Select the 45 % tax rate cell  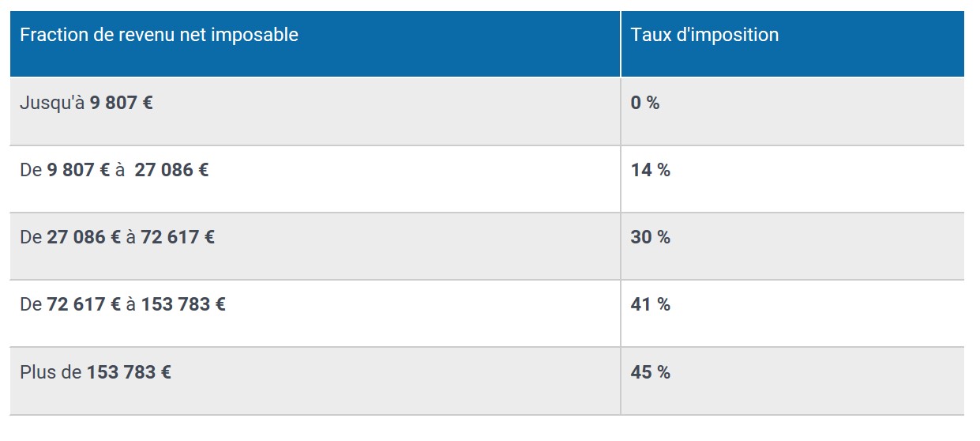pos(793,381)
